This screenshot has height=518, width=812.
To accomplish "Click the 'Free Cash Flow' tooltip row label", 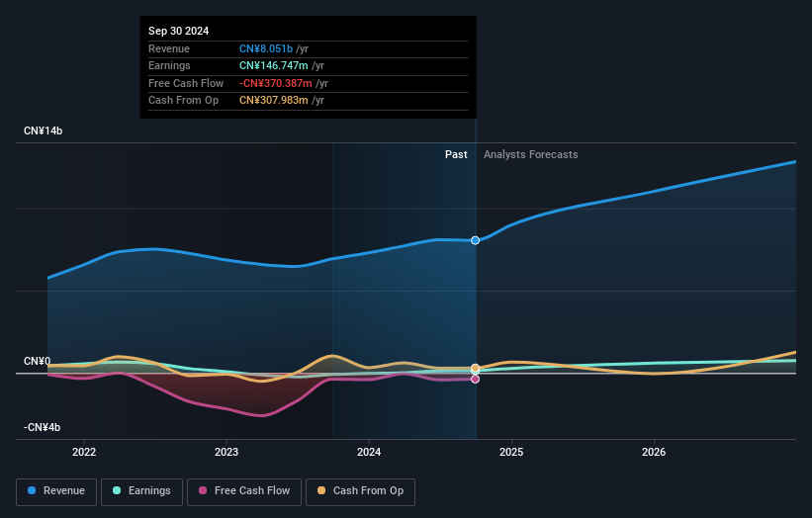I will [186, 83].
